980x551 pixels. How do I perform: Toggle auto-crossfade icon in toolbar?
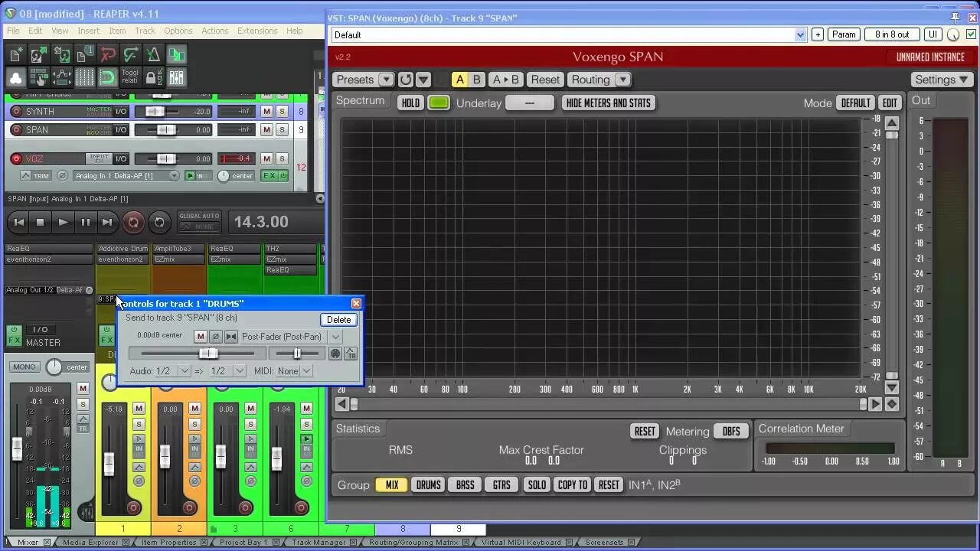[176, 54]
